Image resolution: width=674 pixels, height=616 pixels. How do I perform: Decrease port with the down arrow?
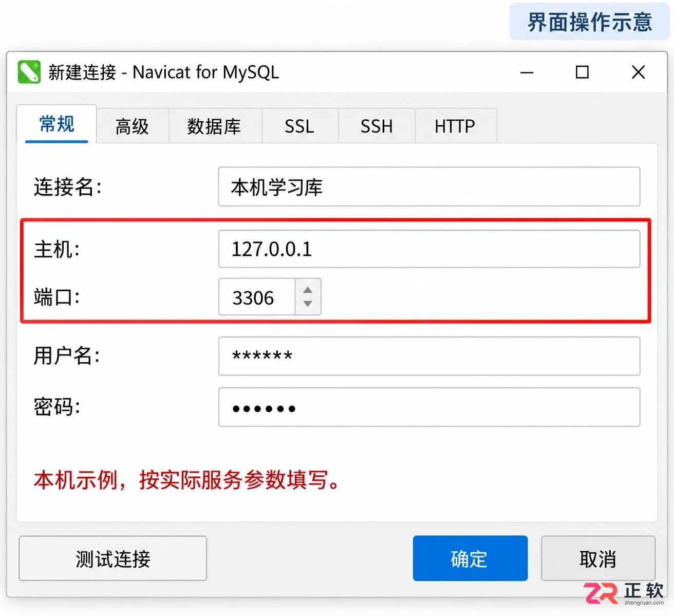coord(308,304)
